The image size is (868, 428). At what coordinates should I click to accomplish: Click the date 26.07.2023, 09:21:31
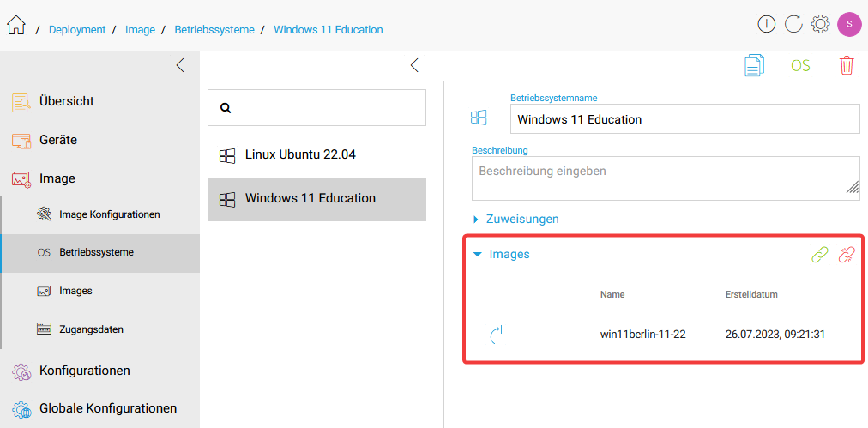coord(775,334)
